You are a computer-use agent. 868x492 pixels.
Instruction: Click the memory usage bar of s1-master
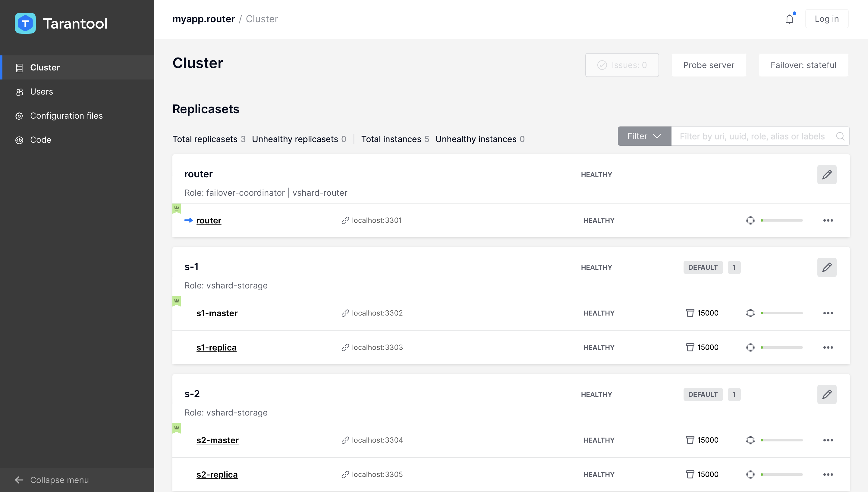782,313
